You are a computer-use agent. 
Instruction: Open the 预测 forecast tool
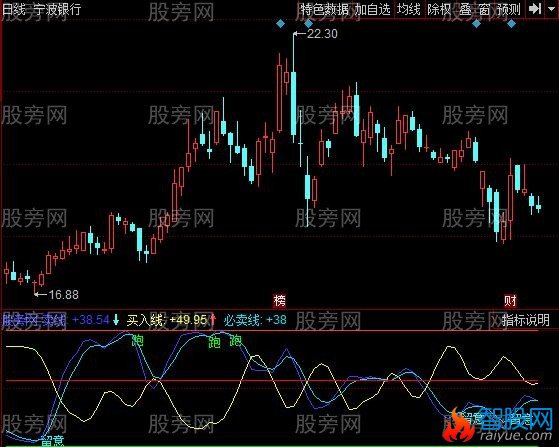point(509,9)
